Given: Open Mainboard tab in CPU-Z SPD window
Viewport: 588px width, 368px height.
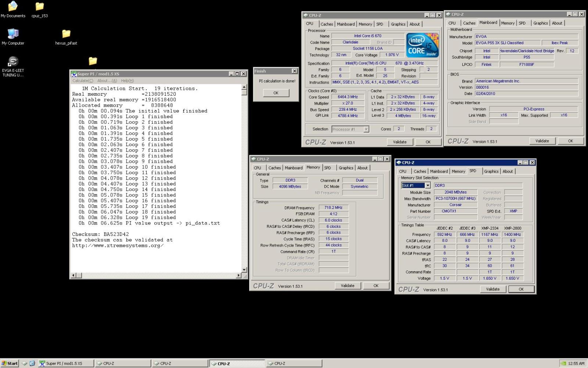Looking at the screenshot, I should pyautogui.click(x=439, y=171).
